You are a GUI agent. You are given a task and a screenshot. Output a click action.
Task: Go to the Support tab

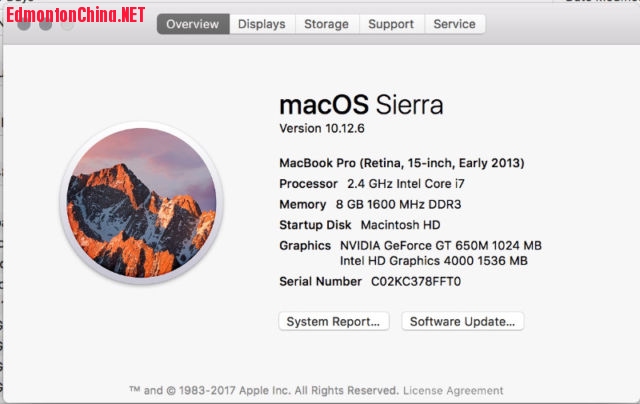coord(391,24)
